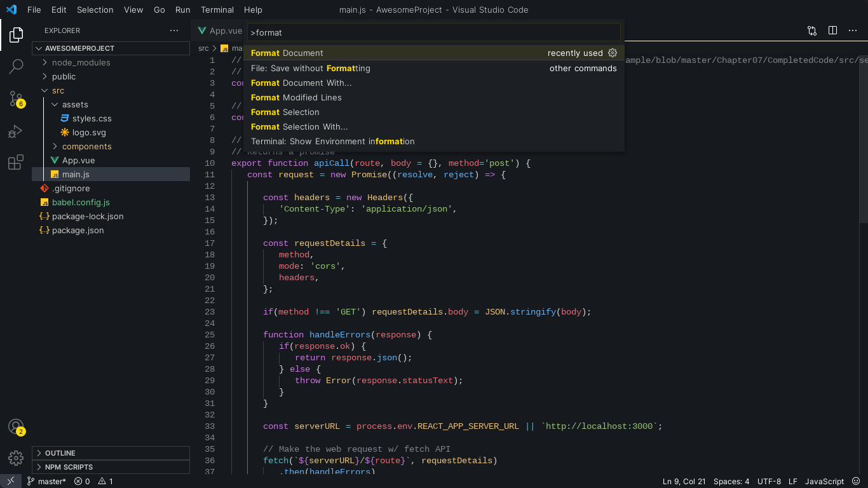Expand the OUTLINE panel
The image size is (868, 488).
(x=60, y=453)
